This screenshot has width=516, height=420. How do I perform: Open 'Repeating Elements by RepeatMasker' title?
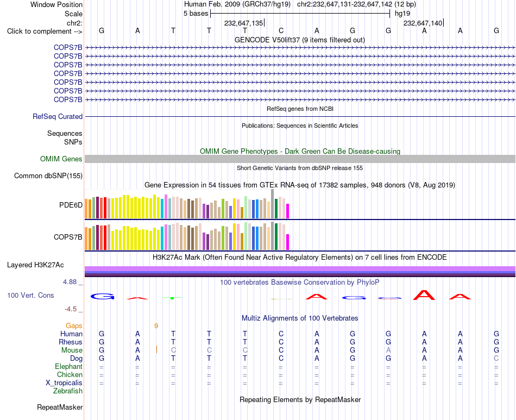pos(300,399)
